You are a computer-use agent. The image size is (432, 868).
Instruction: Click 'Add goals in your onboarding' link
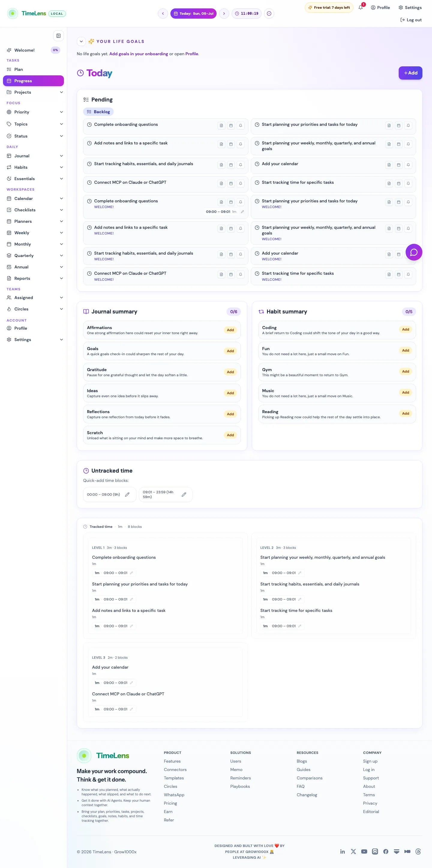(x=138, y=54)
